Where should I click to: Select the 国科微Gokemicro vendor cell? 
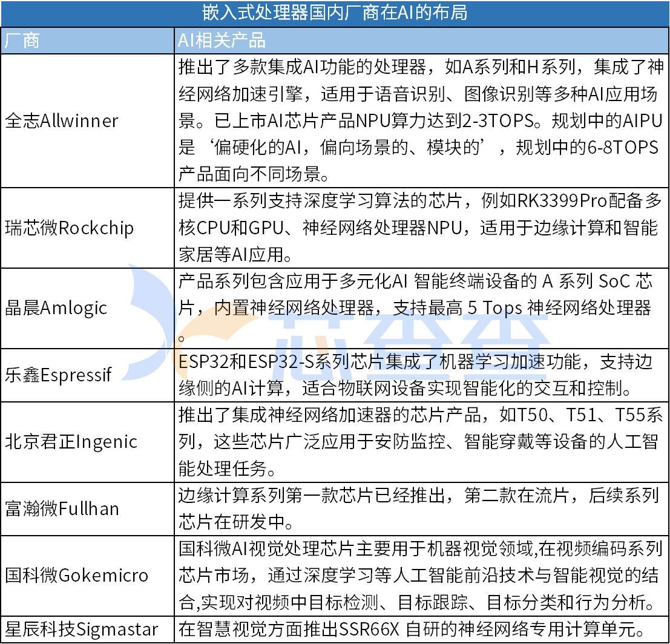click(77, 575)
